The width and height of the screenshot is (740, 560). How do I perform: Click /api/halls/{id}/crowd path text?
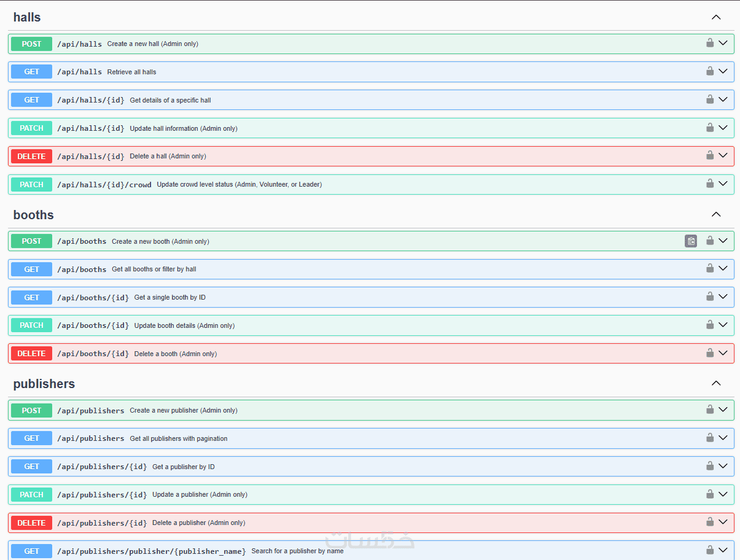(104, 184)
